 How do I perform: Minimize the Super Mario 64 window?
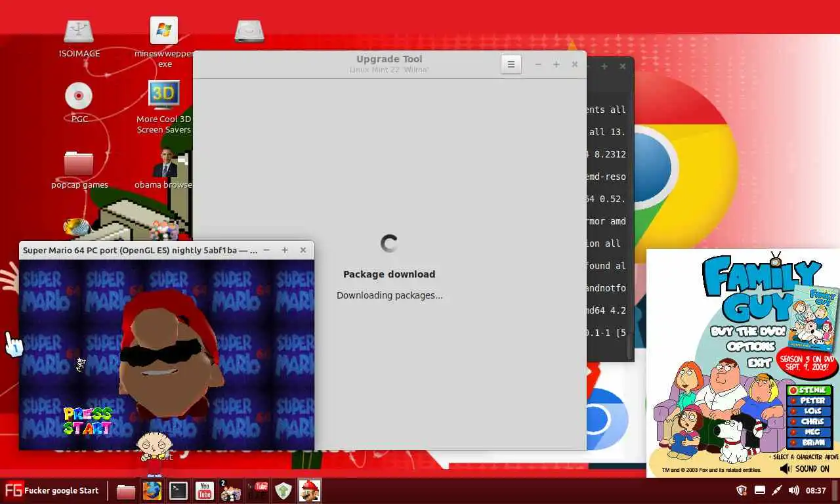click(266, 250)
